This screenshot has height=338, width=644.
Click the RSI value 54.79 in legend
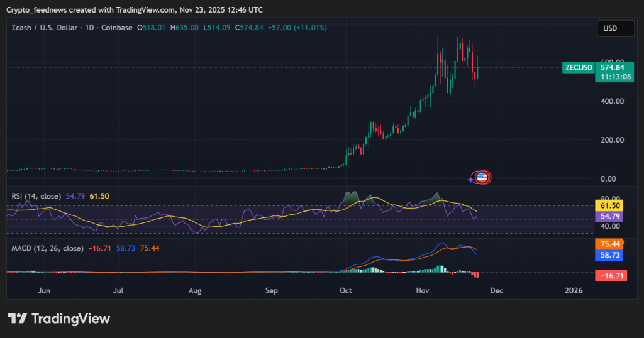pyautogui.click(x=75, y=196)
